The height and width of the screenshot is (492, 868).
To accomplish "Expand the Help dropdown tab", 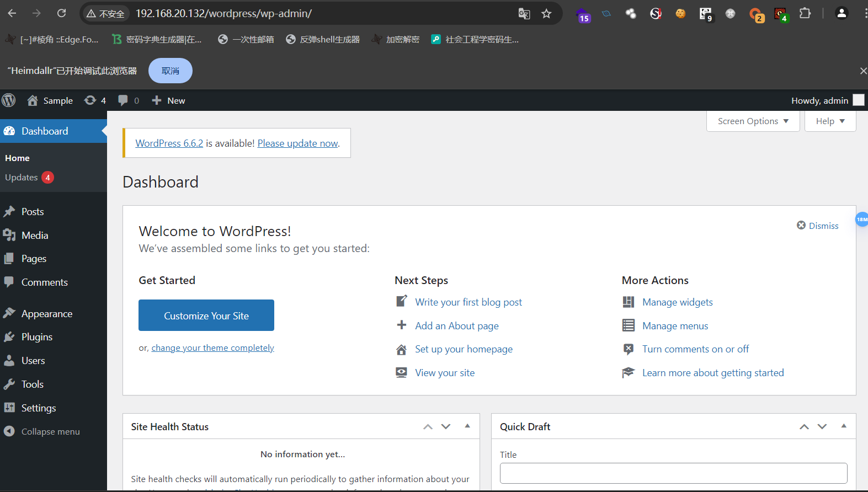I will pos(830,121).
